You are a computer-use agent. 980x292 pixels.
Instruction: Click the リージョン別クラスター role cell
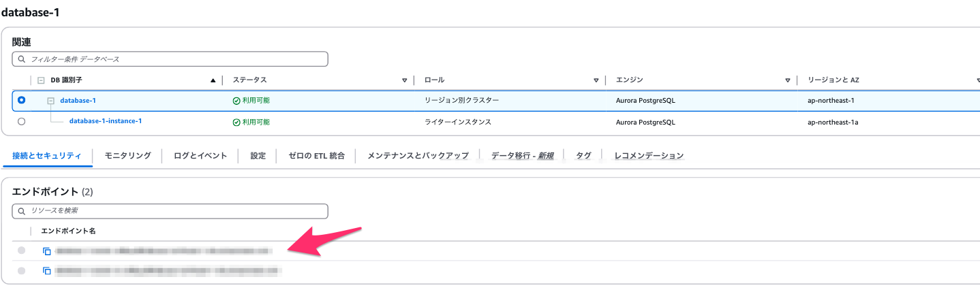point(461,100)
